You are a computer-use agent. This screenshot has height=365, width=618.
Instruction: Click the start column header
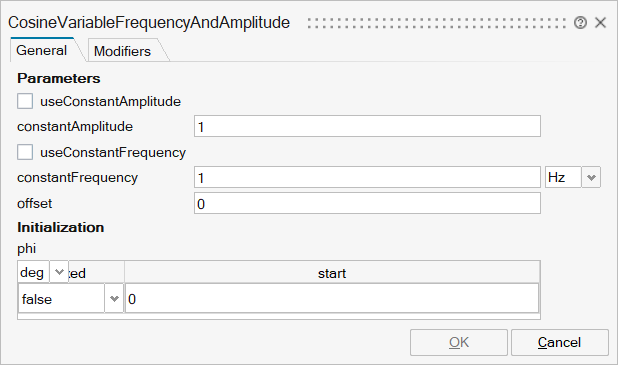tap(332, 273)
